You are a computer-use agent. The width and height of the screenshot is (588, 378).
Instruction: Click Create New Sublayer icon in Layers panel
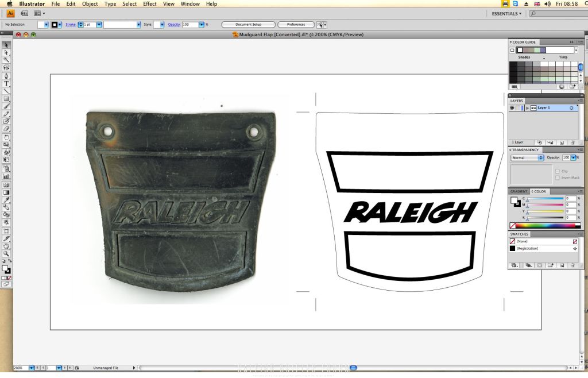[x=551, y=142]
